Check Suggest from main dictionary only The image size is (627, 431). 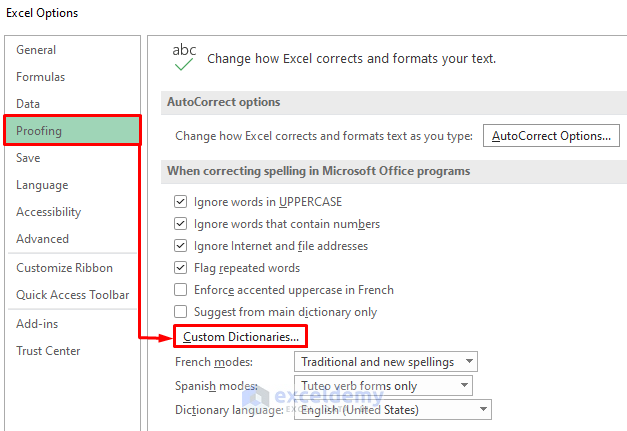pos(181,312)
